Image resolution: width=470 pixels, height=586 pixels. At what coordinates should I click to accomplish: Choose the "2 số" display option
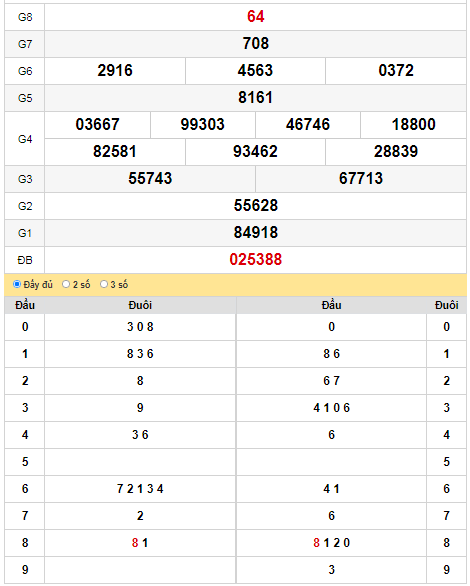(x=66, y=284)
